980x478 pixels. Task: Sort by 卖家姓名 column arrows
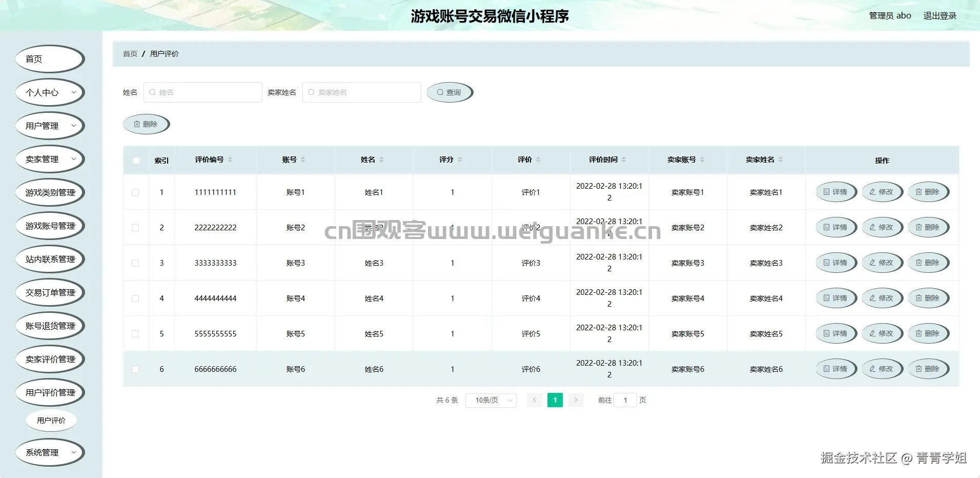pos(781,160)
